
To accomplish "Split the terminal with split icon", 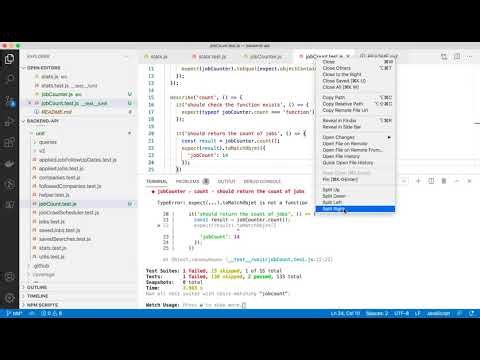I will coord(431,181).
